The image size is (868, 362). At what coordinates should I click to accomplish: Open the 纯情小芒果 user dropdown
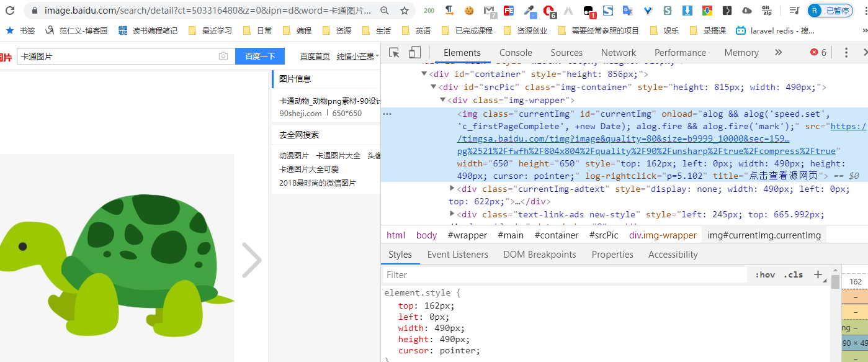tap(358, 57)
